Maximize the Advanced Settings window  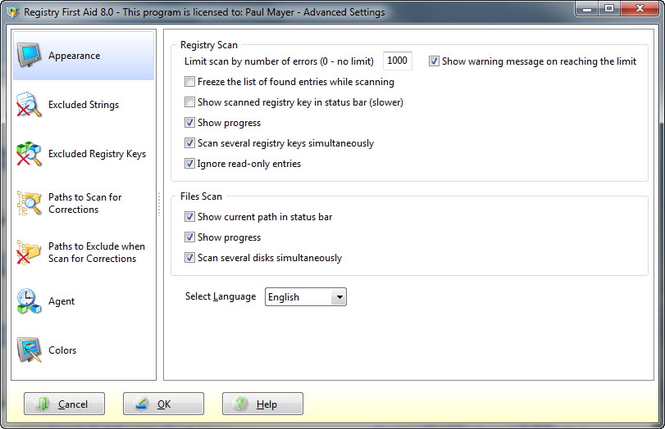tap(609, 8)
